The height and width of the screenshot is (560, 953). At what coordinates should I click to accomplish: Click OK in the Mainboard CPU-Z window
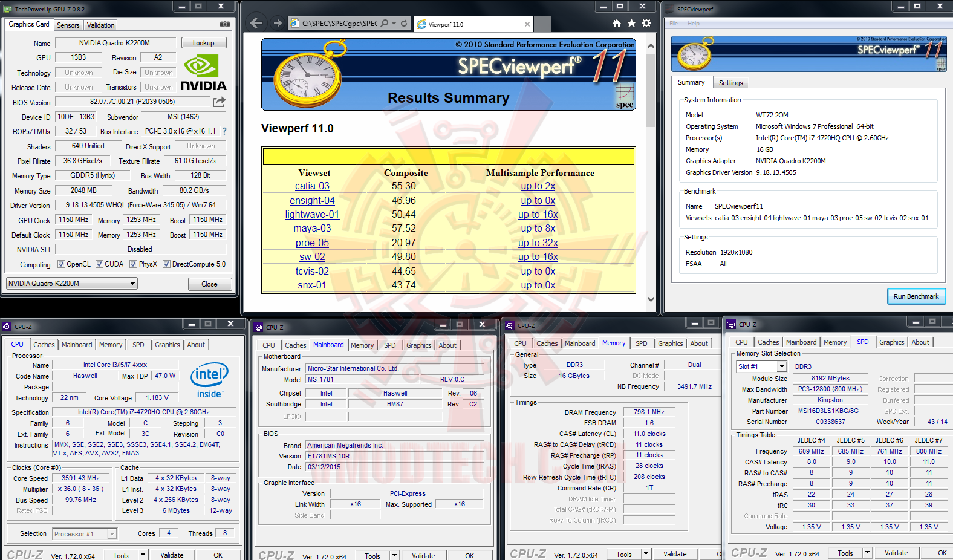click(x=469, y=556)
